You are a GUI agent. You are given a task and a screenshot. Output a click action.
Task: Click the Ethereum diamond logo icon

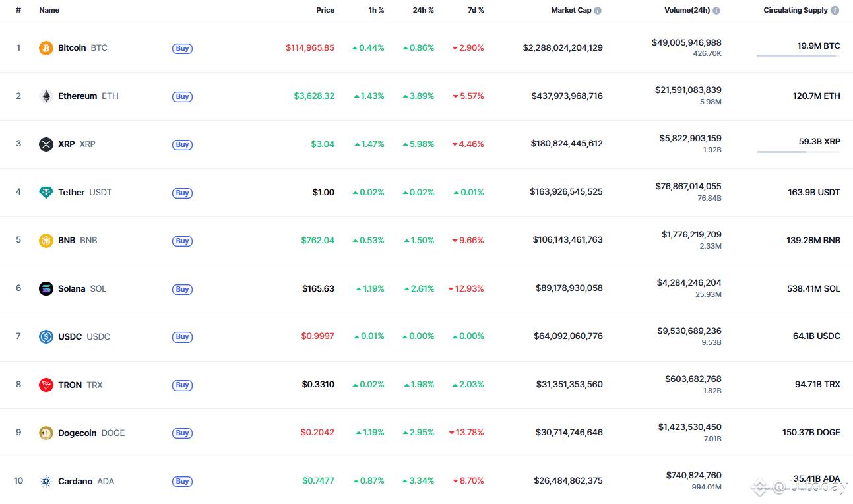[x=46, y=96]
